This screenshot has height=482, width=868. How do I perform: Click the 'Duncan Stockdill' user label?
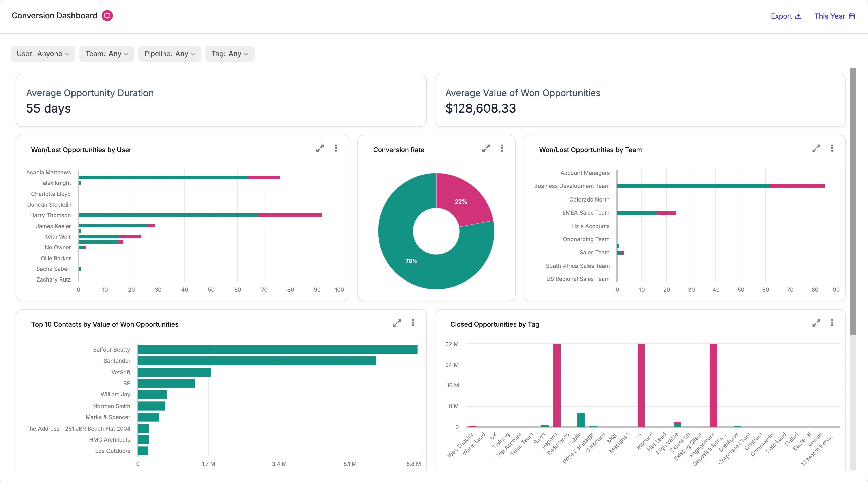tap(49, 205)
